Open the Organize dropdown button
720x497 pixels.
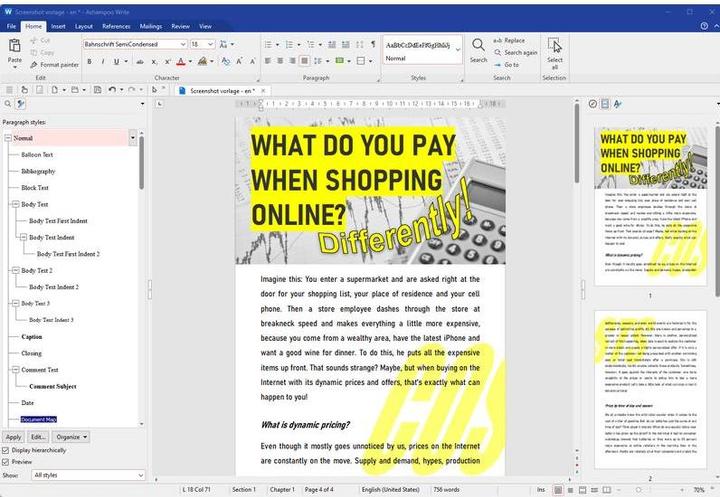click(71, 437)
